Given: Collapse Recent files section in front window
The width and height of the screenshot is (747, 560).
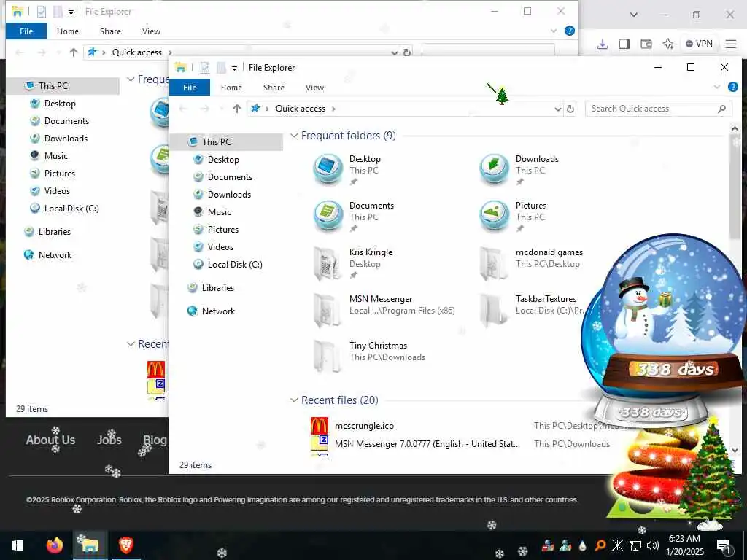Looking at the screenshot, I should coord(295,400).
